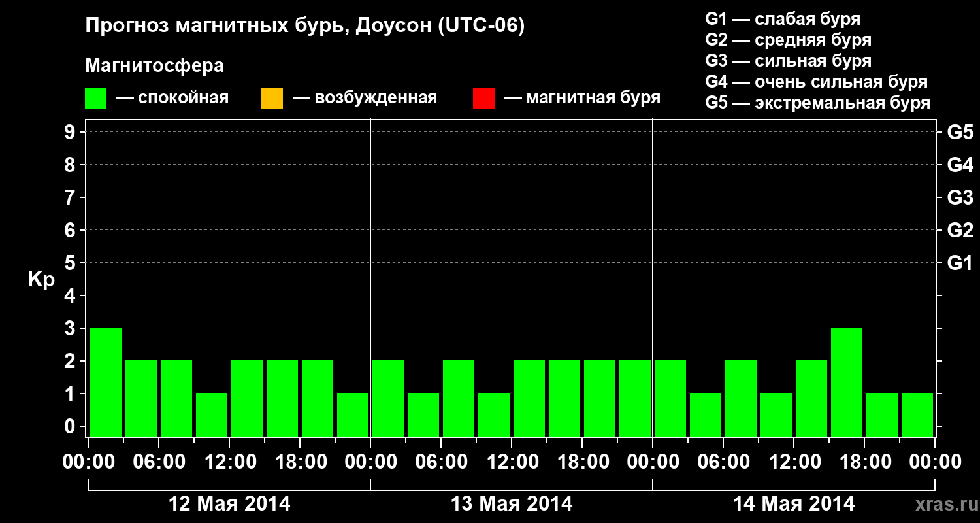This screenshot has height=523, width=980.
Task: Click the '06:00' tick label under 13 Мая
Action: click(441, 462)
